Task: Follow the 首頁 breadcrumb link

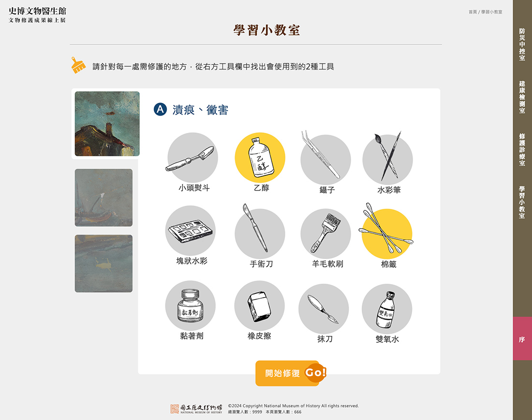Action: coord(473,12)
